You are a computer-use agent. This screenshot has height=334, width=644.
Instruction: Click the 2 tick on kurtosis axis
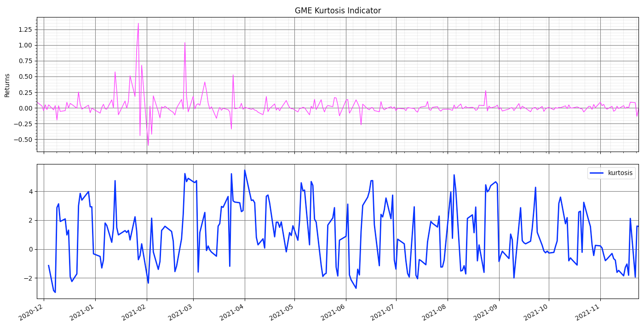coord(30,220)
